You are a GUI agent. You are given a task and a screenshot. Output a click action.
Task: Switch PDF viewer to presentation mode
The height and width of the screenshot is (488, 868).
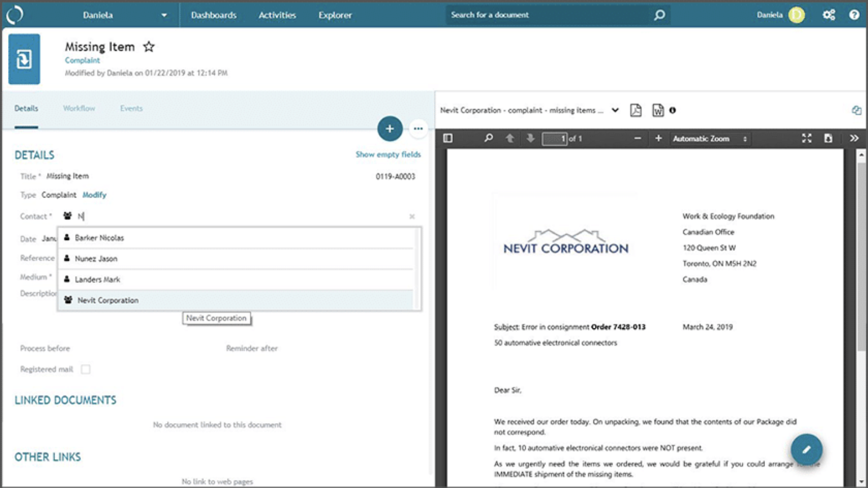(807, 138)
